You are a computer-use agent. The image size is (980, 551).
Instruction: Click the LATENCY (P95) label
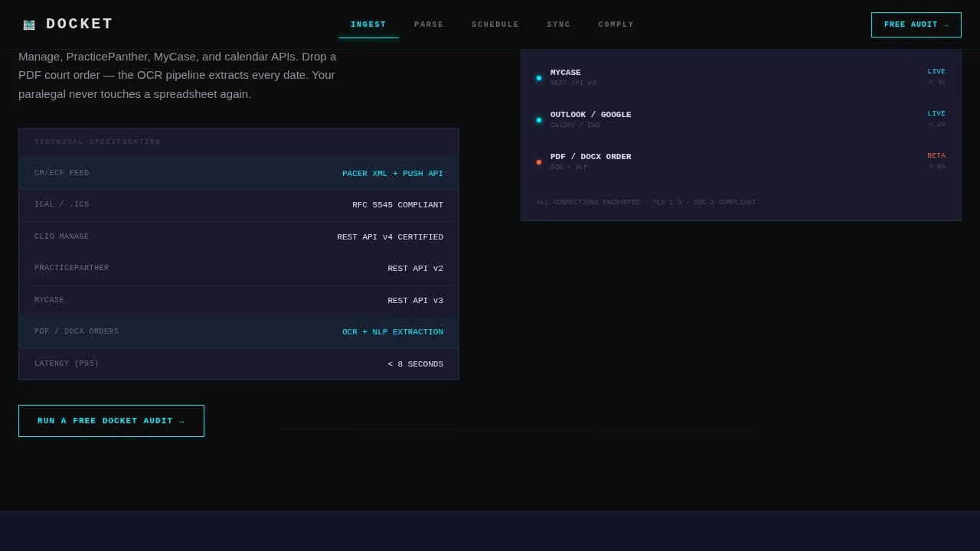pos(67,364)
